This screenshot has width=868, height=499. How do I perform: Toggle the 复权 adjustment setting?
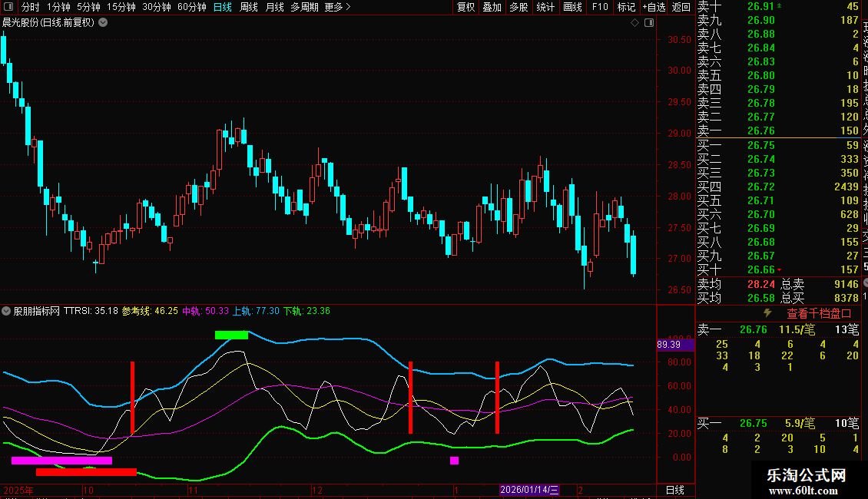point(465,7)
